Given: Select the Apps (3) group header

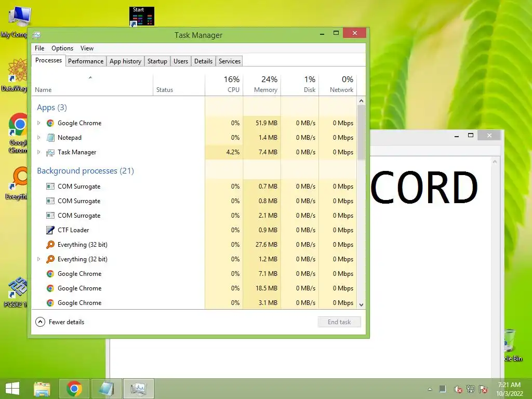Looking at the screenshot, I should (x=52, y=108).
